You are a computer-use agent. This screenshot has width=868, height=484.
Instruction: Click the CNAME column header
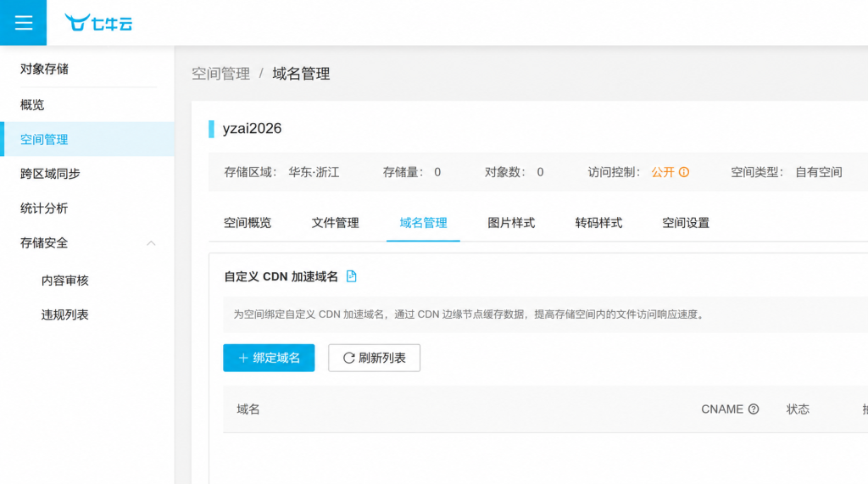pos(722,409)
